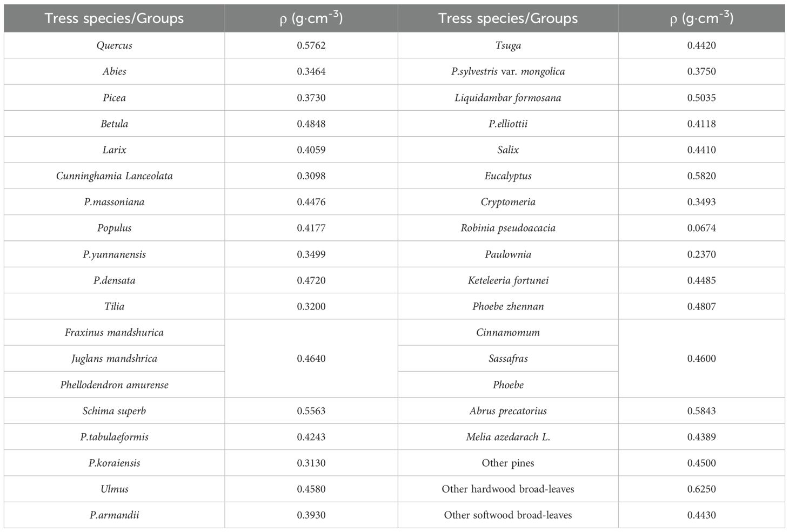
Task: Select the 0.5762 density value
Action: 311,45
